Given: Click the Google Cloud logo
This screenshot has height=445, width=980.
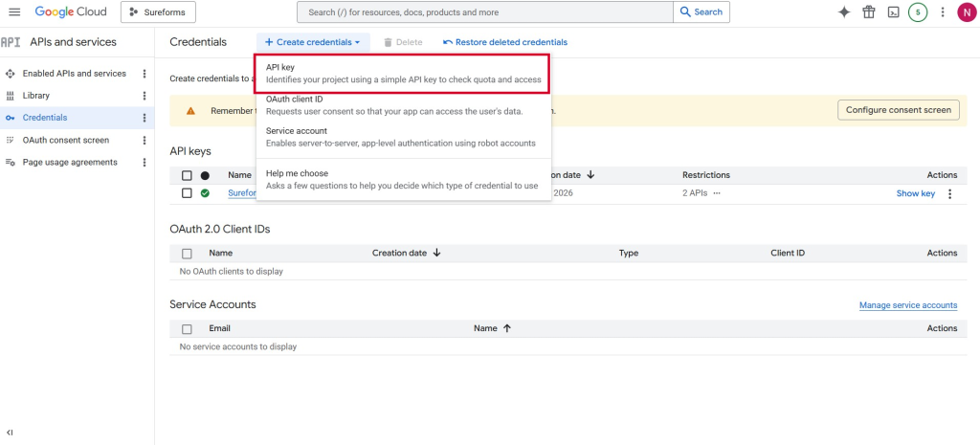Looking at the screenshot, I should (x=71, y=11).
